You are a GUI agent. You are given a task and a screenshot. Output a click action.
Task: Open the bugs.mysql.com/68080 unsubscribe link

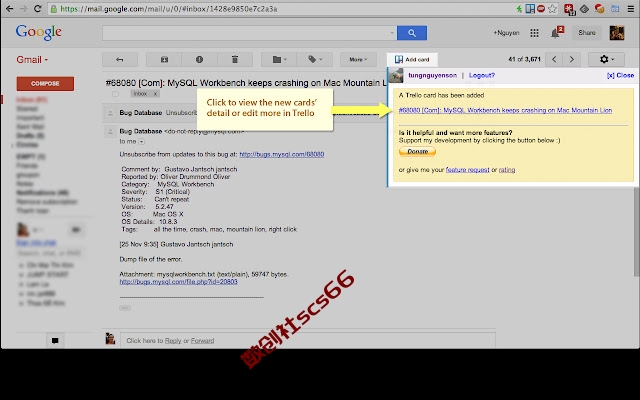coord(282,154)
